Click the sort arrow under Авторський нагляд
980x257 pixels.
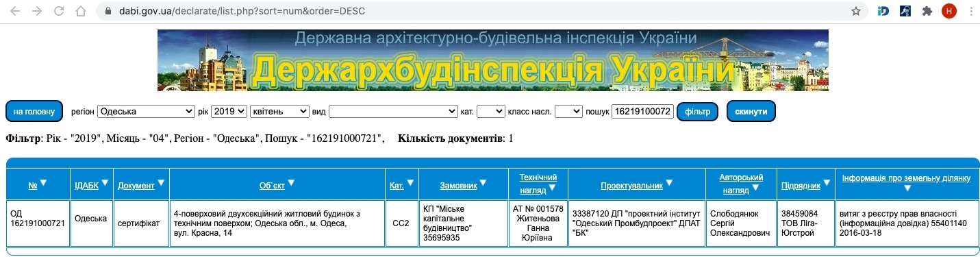pos(755,188)
